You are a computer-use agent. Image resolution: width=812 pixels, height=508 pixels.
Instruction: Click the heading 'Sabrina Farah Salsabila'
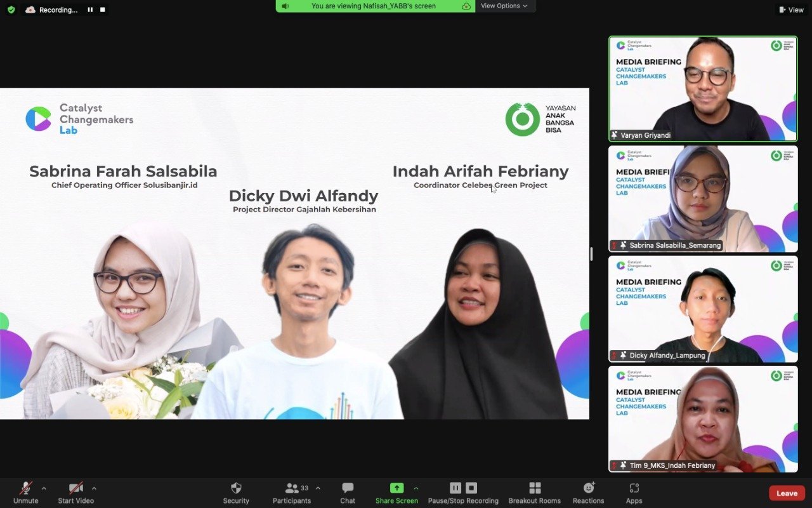pos(123,171)
